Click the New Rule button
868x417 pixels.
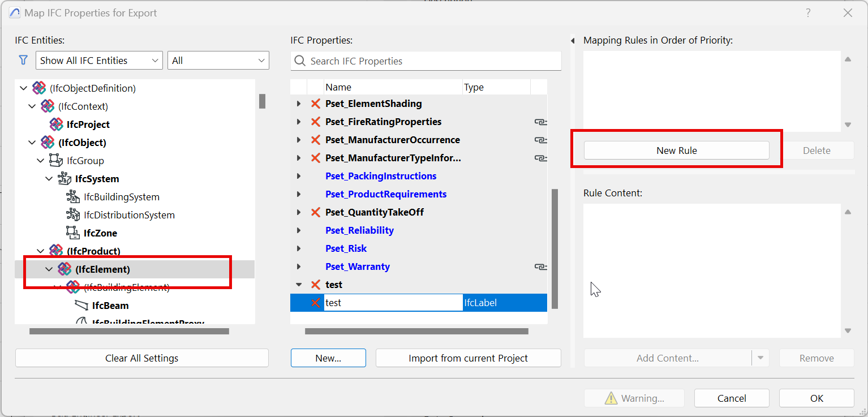[x=676, y=151]
